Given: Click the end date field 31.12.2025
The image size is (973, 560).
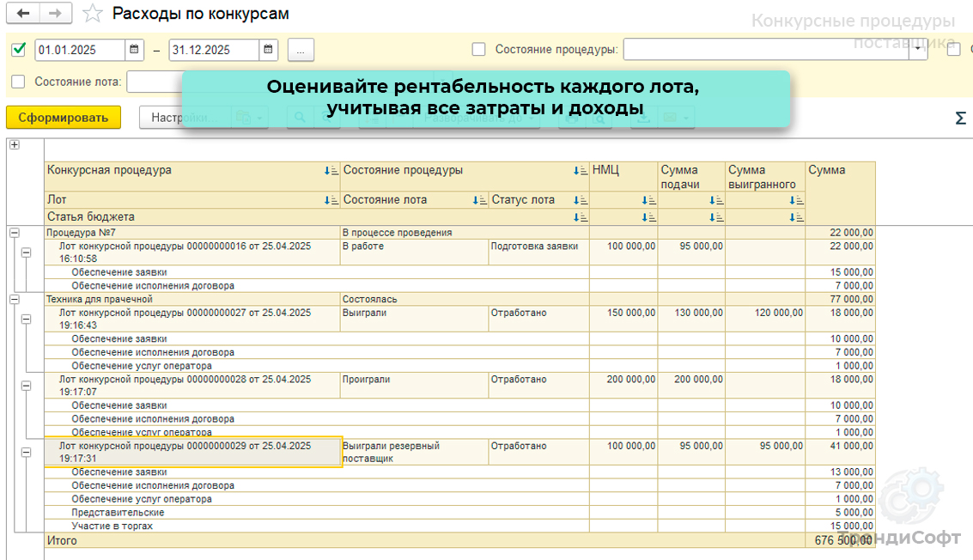Looking at the screenshot, I should [214, 50].
